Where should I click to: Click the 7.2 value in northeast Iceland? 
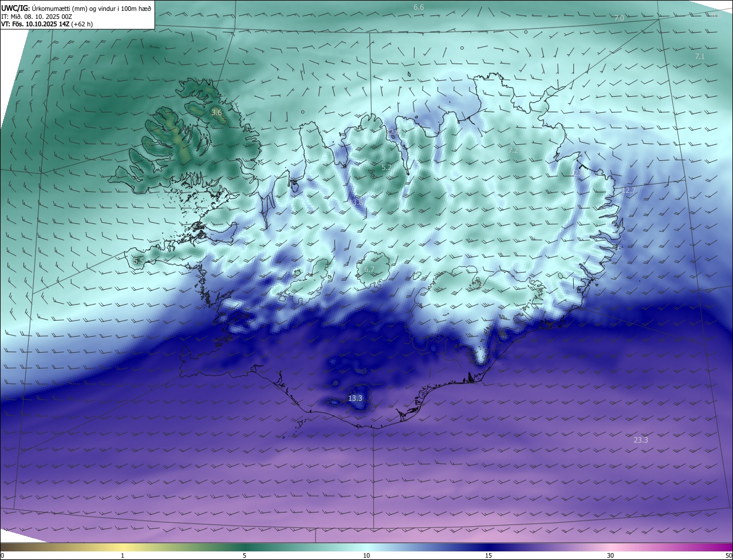(513, 150)
